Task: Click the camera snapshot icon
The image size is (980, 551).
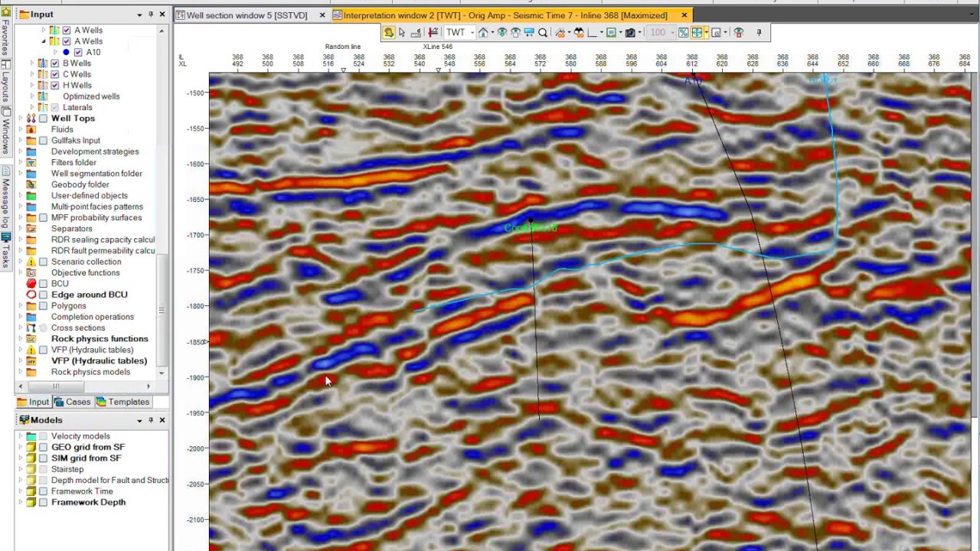Action: 630,32
